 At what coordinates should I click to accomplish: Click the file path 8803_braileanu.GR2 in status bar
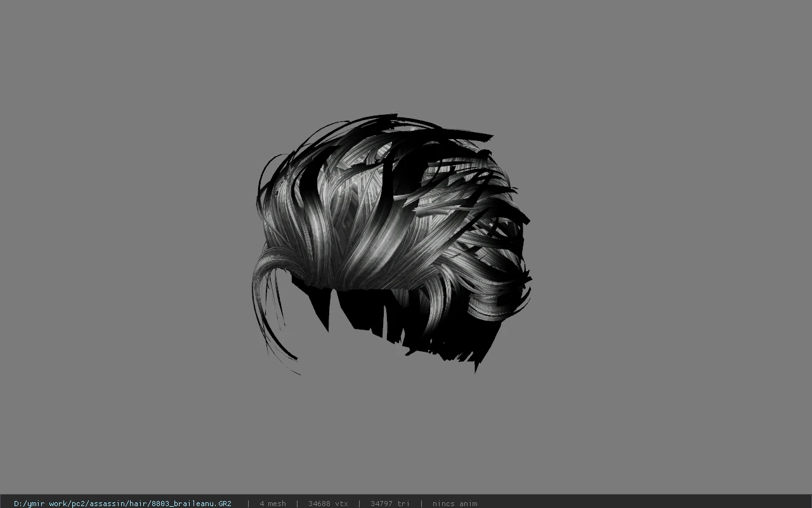tap(122, 504)
